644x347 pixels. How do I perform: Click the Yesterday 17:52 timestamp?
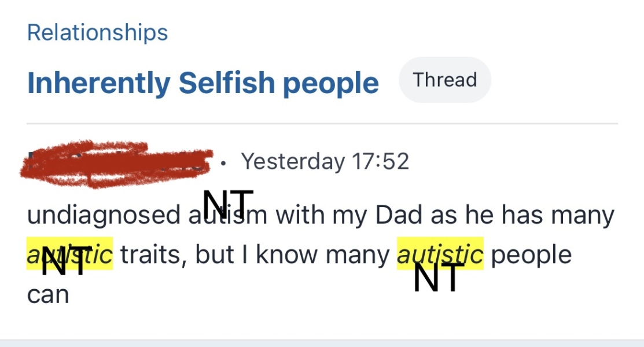(326, 161)
